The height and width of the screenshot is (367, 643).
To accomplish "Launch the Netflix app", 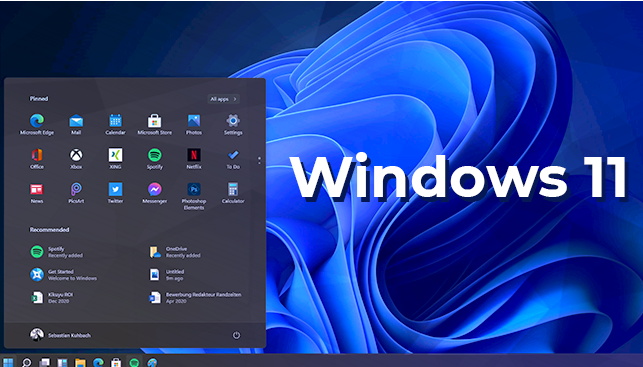I will pos(194,159).
